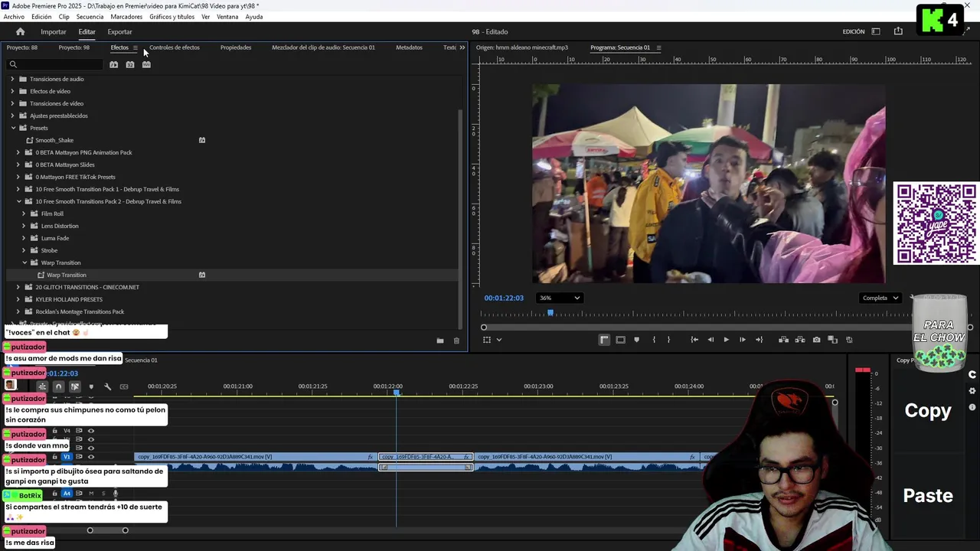Toggle V4 track lock
The width and height of the screenshot is (980, 551).
pyautogui.click(x=54, y=431)
